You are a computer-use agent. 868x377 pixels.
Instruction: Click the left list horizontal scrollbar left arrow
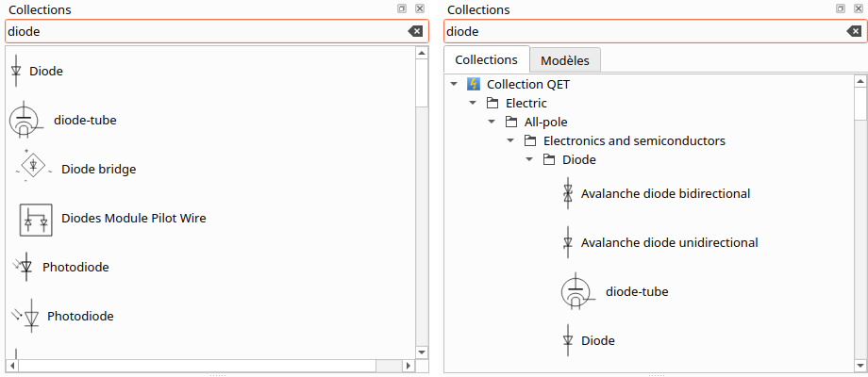click(x=12, y=366)
